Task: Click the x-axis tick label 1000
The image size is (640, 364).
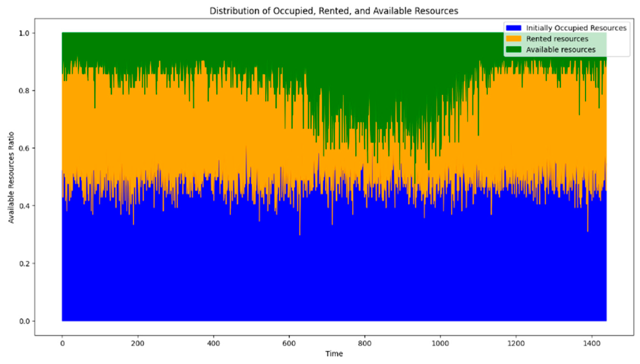Action: click(440, 343)
